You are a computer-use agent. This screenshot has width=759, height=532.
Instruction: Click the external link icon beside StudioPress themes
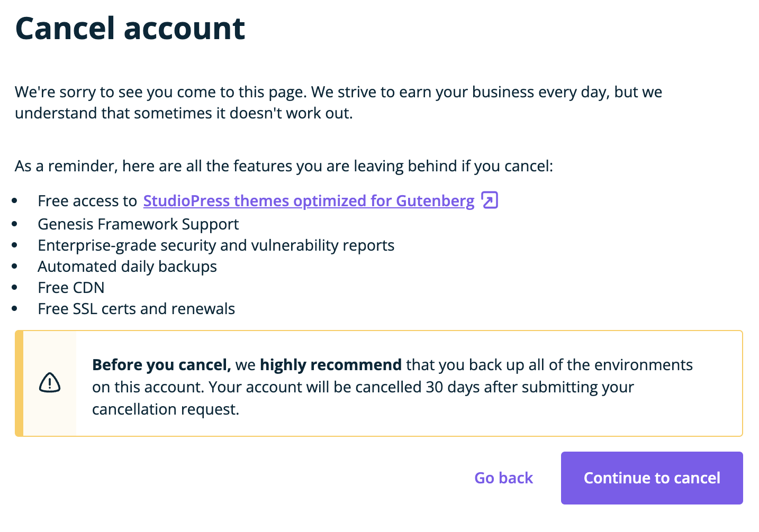click(490, 200)
